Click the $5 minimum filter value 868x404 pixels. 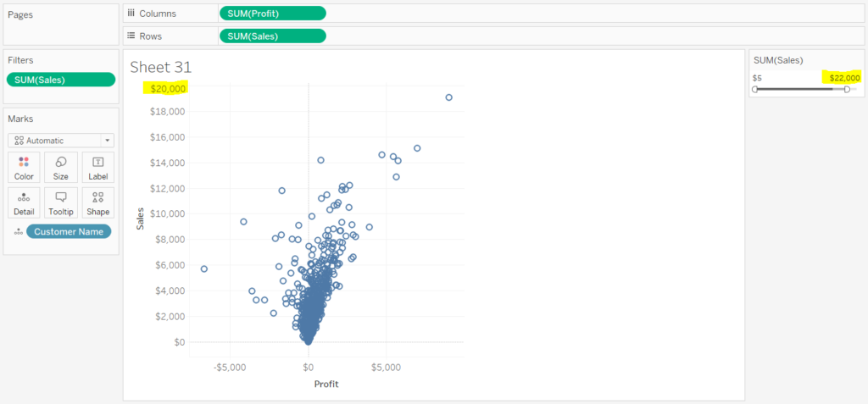coord(757,78)
